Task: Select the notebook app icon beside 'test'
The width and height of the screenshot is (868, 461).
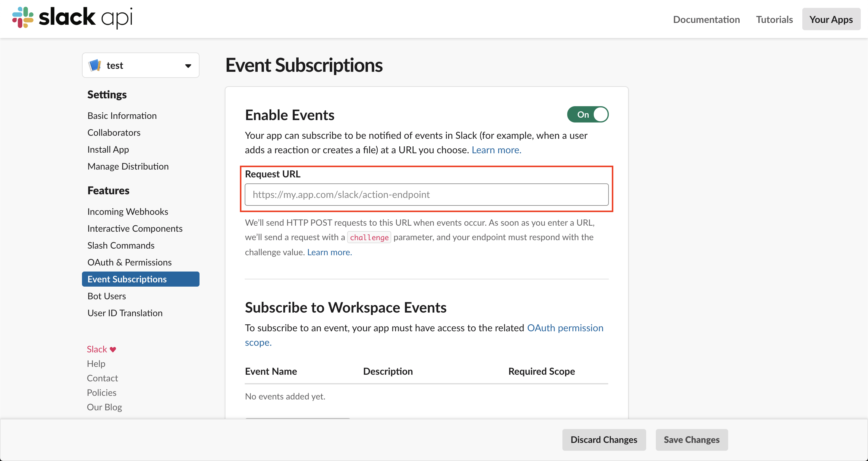Action: click(x=95, y=65)
